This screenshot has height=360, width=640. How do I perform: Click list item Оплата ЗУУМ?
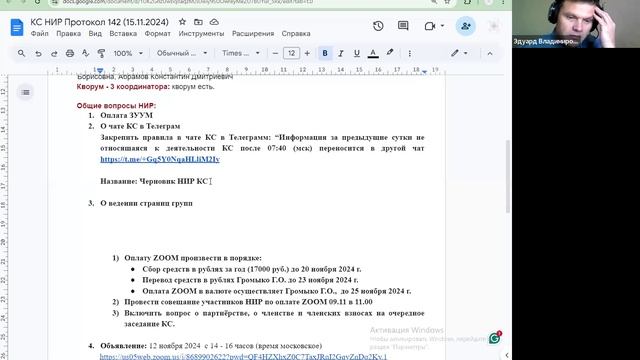tap(127, 116)
